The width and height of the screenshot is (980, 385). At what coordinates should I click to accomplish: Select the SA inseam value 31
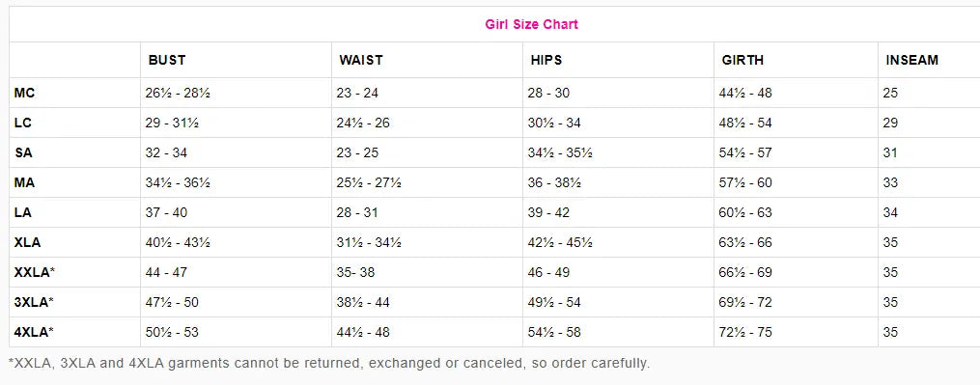(890, 153)
